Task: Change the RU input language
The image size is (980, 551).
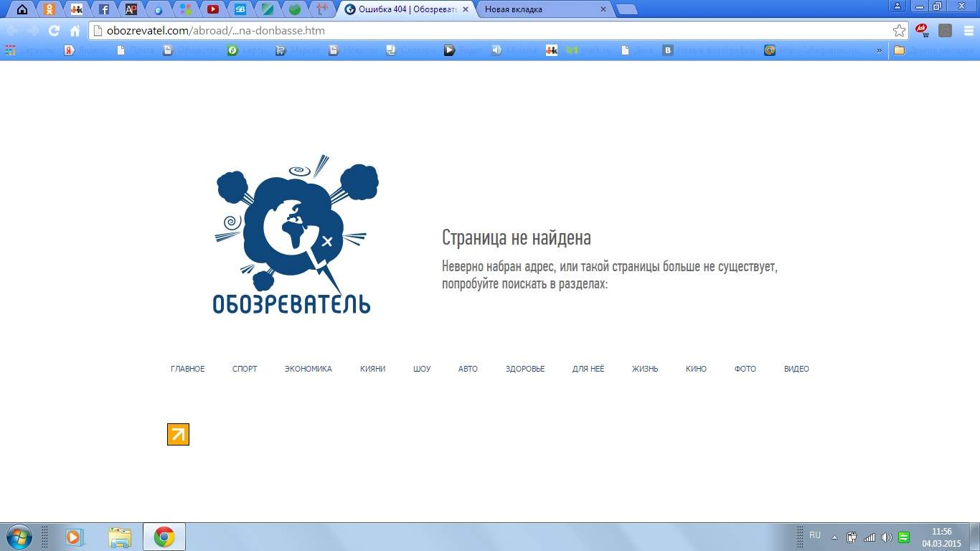Action: tap(815, 535)
